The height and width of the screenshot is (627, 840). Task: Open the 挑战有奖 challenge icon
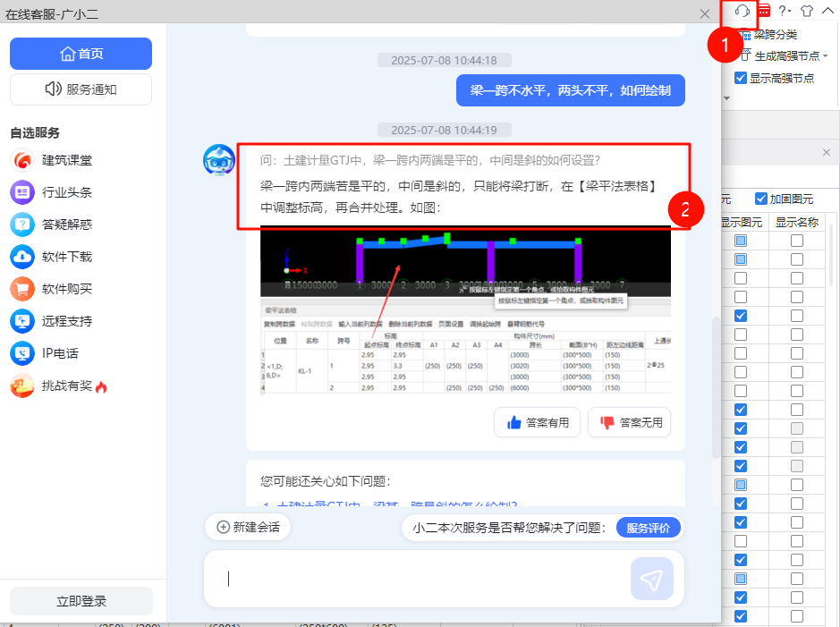(22, 386)
